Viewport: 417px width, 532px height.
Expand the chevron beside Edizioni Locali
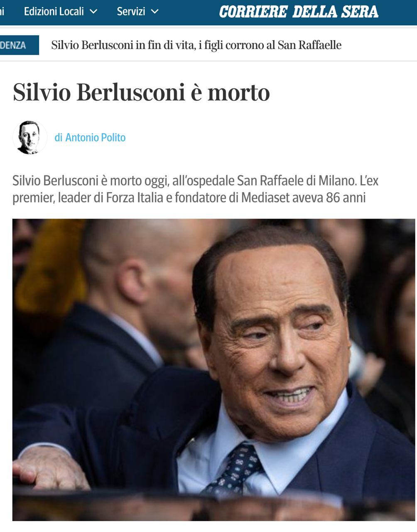click(93, 12)
